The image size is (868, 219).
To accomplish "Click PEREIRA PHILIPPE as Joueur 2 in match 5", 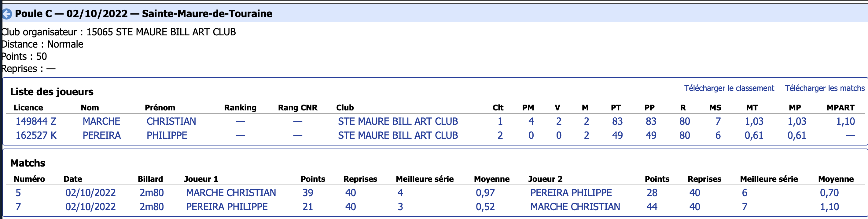I will tap(571, 193).
